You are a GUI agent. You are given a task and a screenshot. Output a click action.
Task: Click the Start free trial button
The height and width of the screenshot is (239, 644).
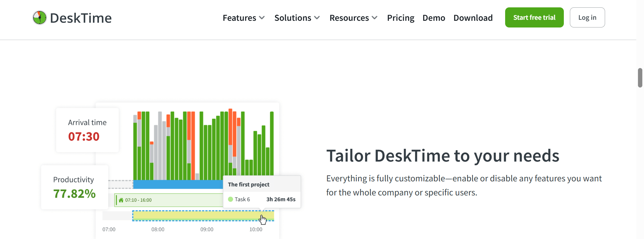click(534, 17)
